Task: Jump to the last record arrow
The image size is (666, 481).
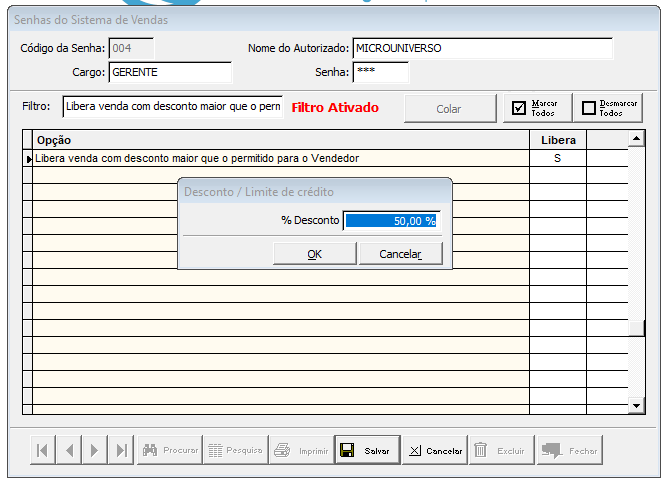Action: pyautogui.click(x=121, y=450)
